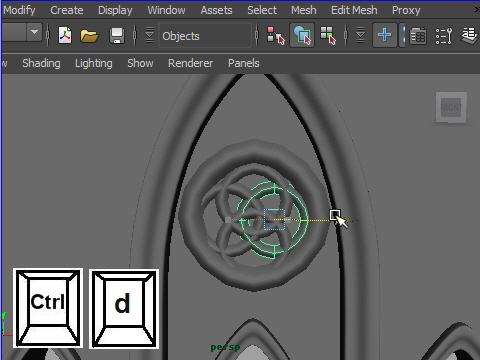Click the FRONT face of the view cube

[451, 108]
